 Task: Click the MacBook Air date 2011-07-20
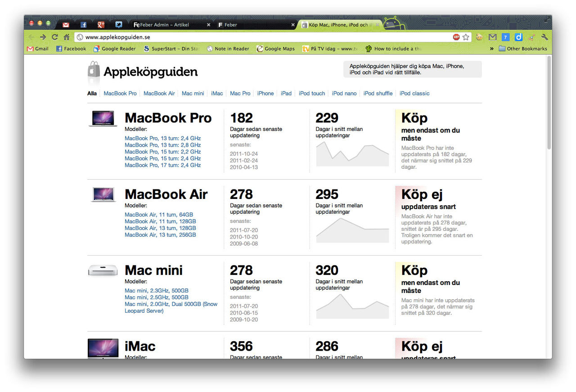[x=244, y=230]
